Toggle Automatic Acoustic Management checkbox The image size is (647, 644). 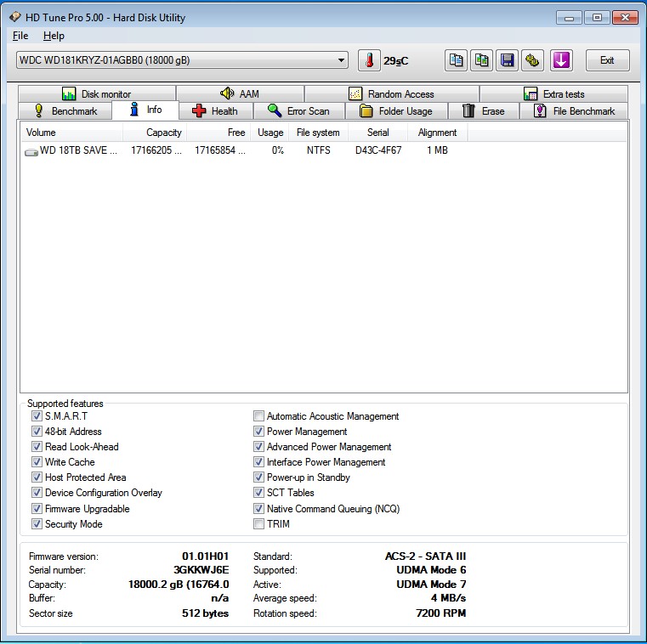[x=258, y=416]
